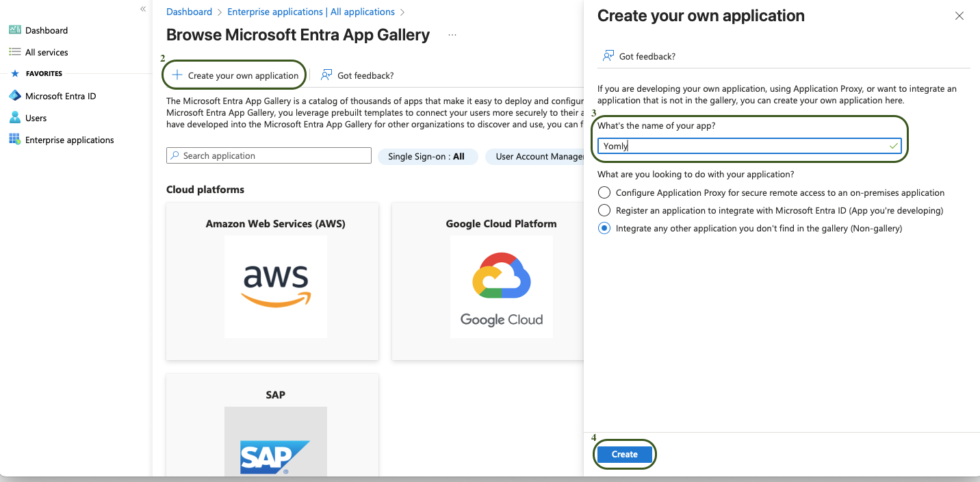Viewport: 980px width, 482px height.
Task: Open the Single Sign-on filter
Action: coord(426,157)
